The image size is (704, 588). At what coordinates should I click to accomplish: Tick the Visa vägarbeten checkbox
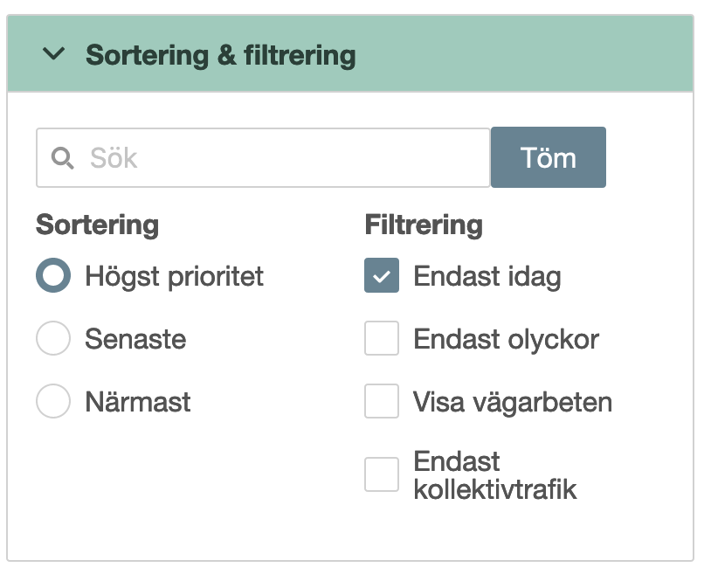(382, 402)
